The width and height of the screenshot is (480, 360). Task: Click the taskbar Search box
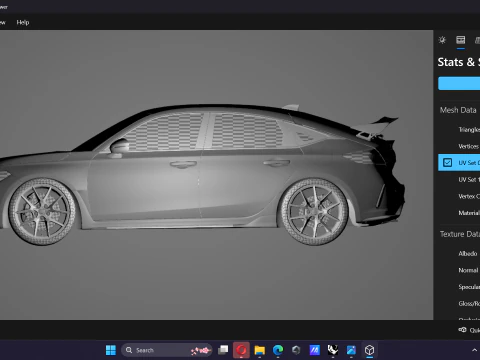(166, 350)
